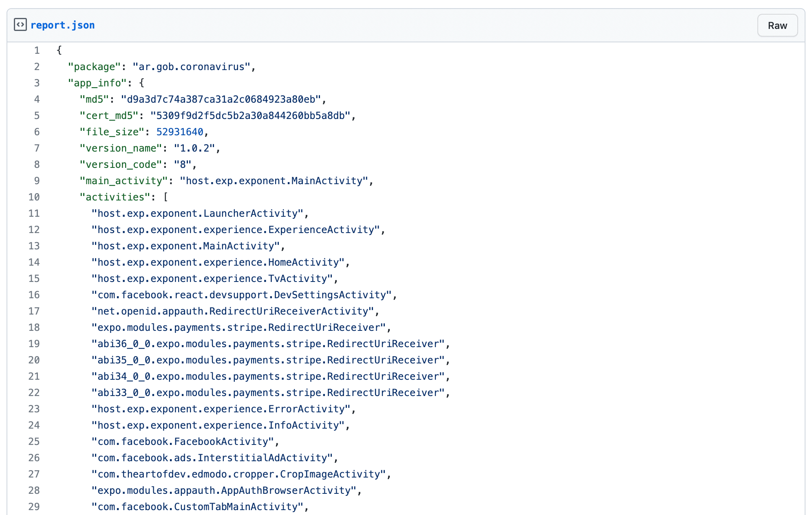Click the CropImageActivity entry
This screenshot has width=812, height=515.
point(239,474)
